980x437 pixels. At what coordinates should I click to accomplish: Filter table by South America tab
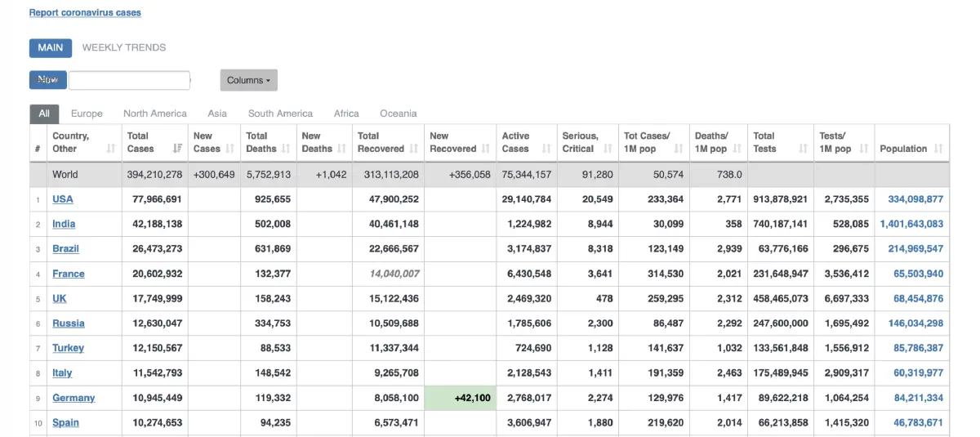click(280, 114)
